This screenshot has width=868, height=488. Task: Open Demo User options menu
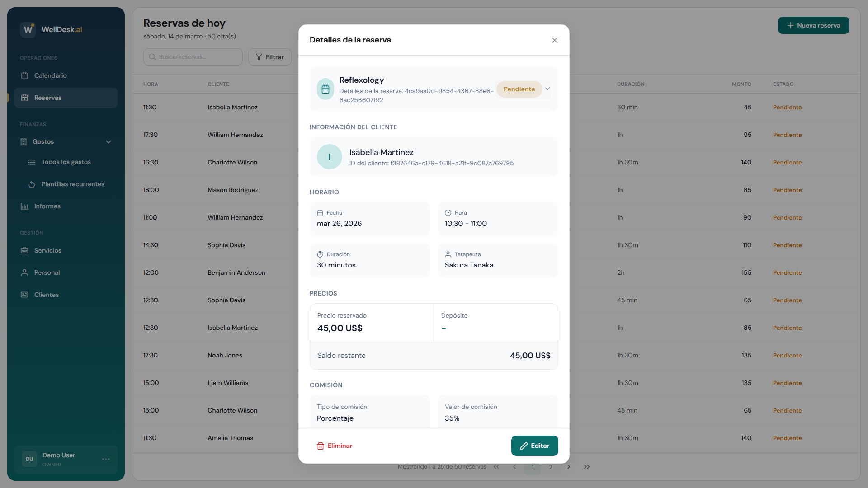click(106, 459)
